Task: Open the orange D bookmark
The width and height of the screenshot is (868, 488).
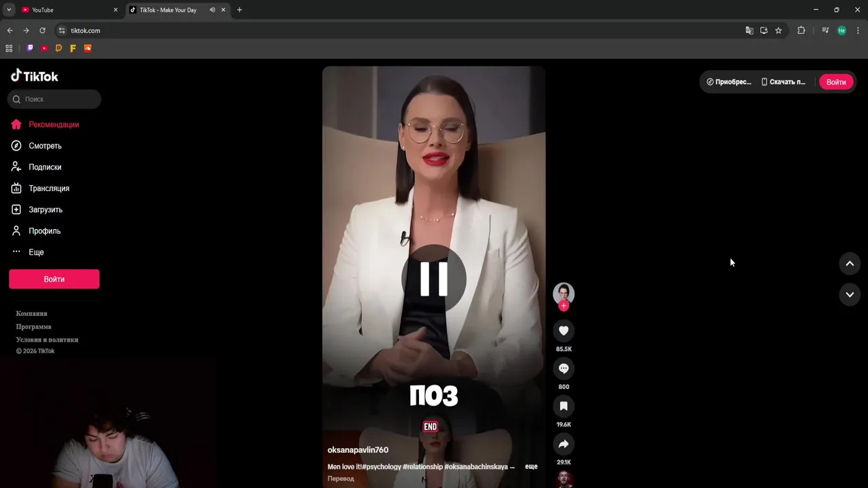Action: (58, 48)
